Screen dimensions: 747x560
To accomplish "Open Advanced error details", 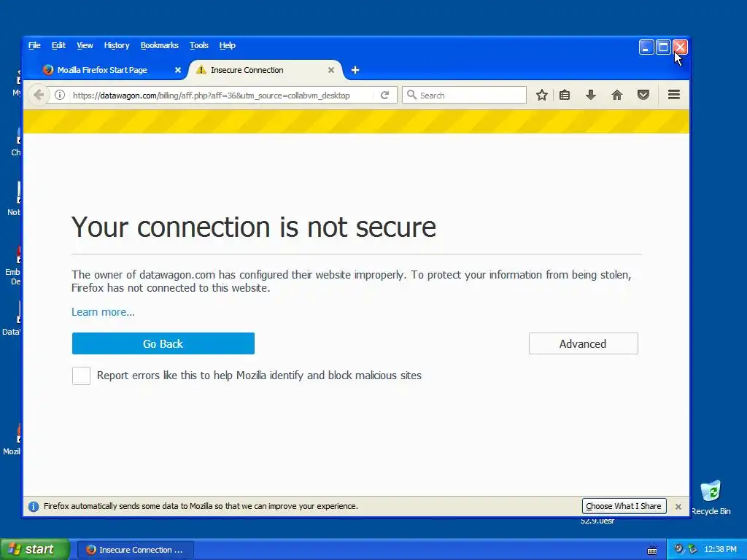I will click(583, 343).
